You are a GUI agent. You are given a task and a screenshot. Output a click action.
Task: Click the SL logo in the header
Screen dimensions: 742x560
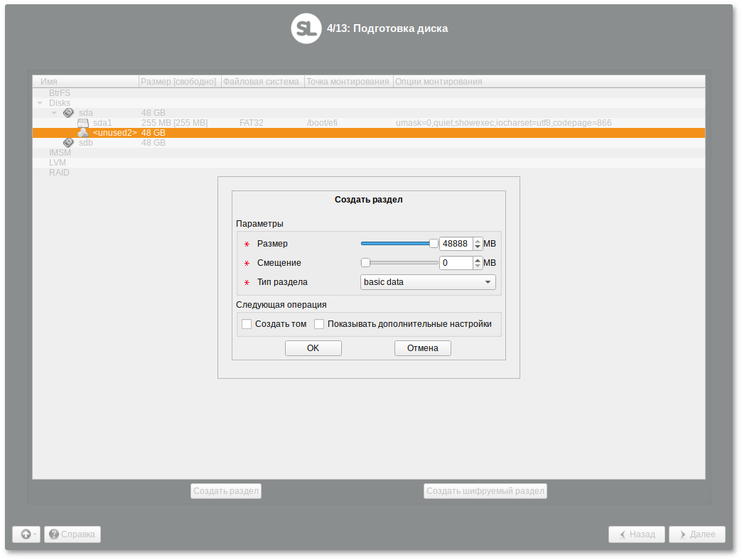click(306, 29)
